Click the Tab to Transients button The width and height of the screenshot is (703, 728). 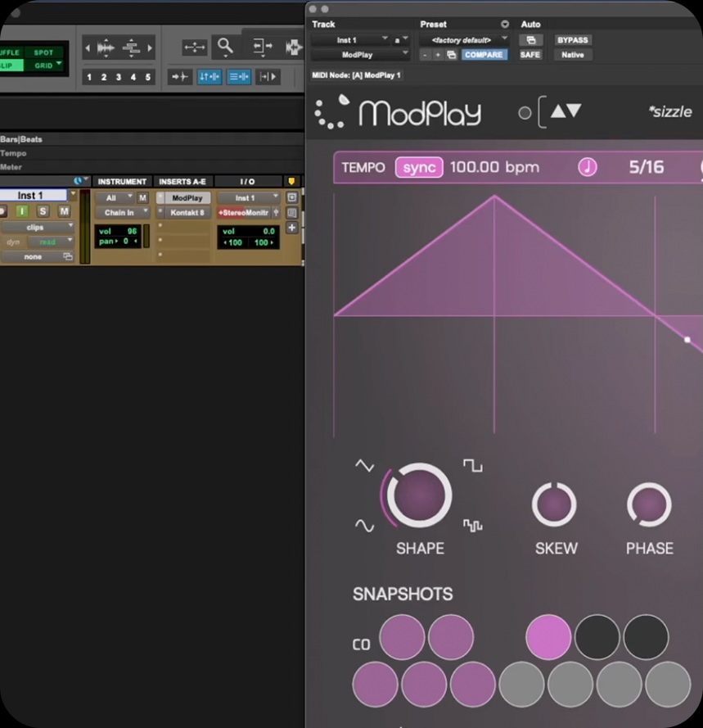[x=179, y=77]
